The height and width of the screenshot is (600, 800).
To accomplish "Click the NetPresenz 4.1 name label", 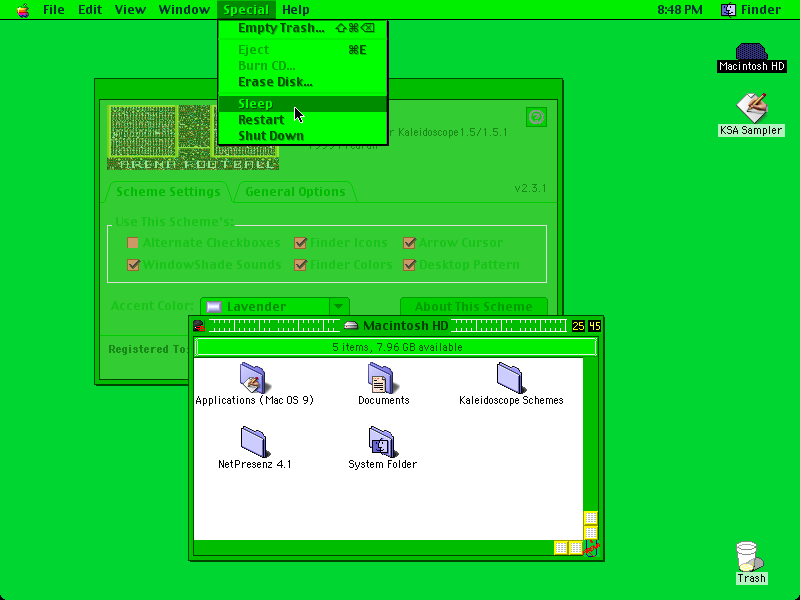I will pyautogui.click(x=255, y=464).
